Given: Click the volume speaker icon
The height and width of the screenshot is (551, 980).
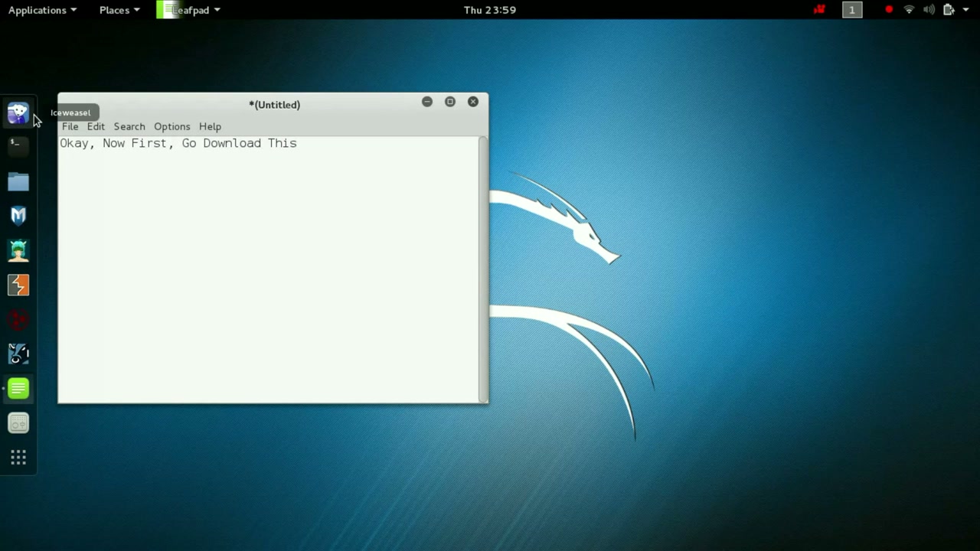Looking at the screenshot, I should click(x=929, y=10).
